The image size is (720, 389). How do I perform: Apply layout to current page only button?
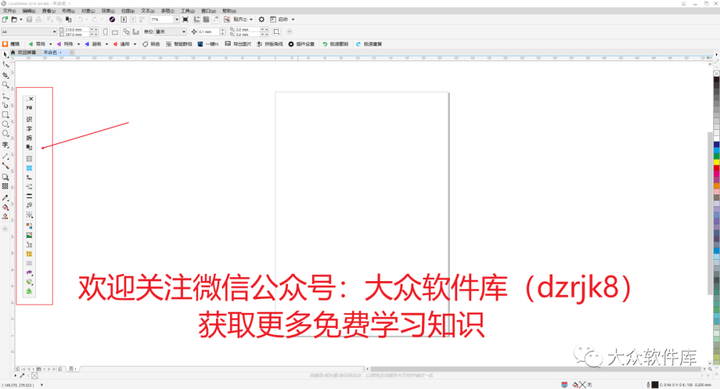[x=136, y=32]
